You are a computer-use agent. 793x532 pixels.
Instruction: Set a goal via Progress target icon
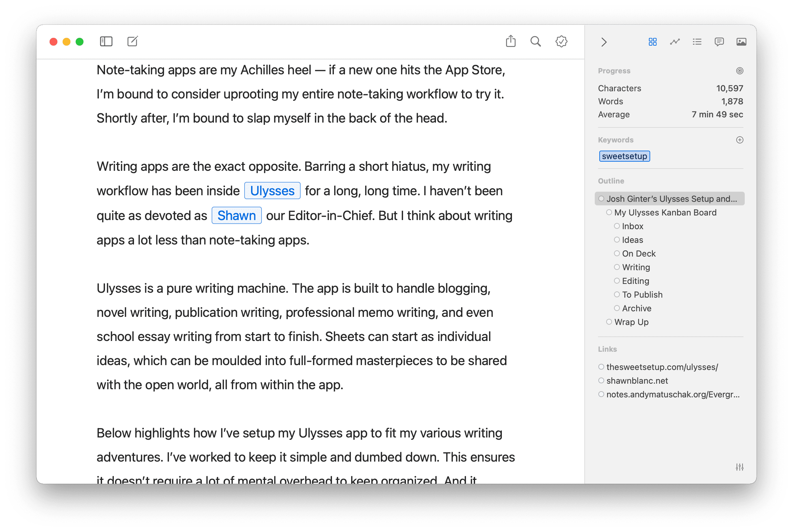740,70
